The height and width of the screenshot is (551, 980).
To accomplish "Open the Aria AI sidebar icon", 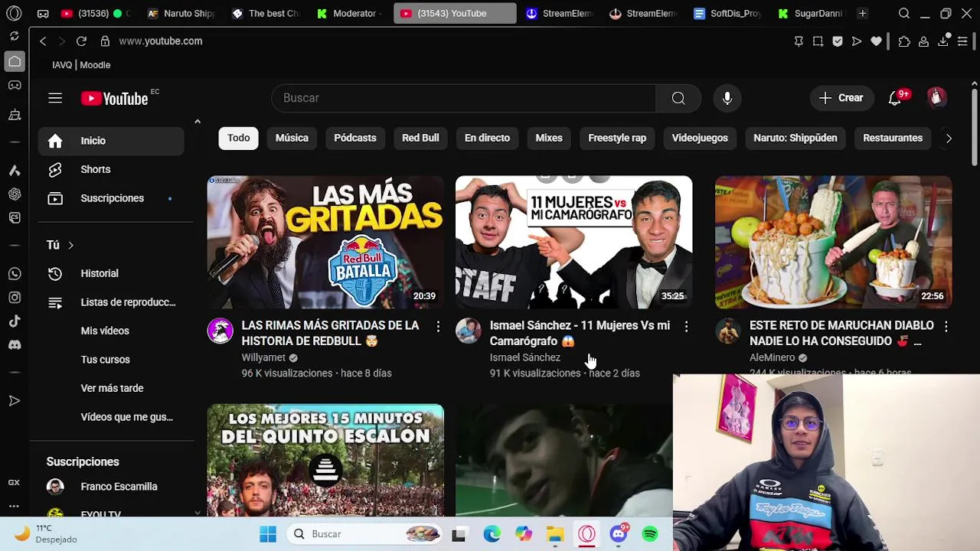I will (x=15, y=170).
